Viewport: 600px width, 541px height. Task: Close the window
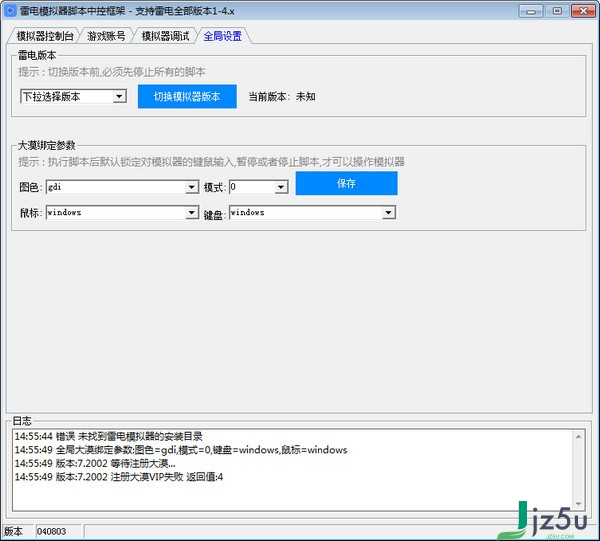click(583, 11)
